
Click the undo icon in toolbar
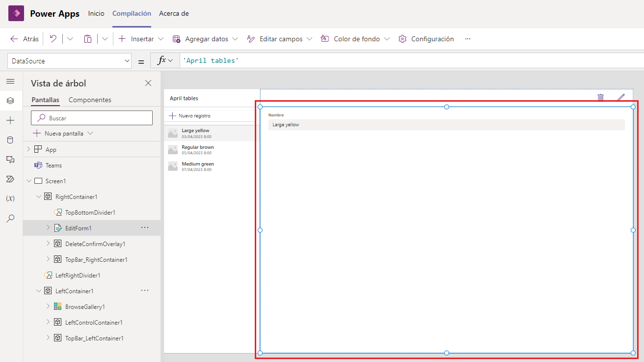coord(53,39)
